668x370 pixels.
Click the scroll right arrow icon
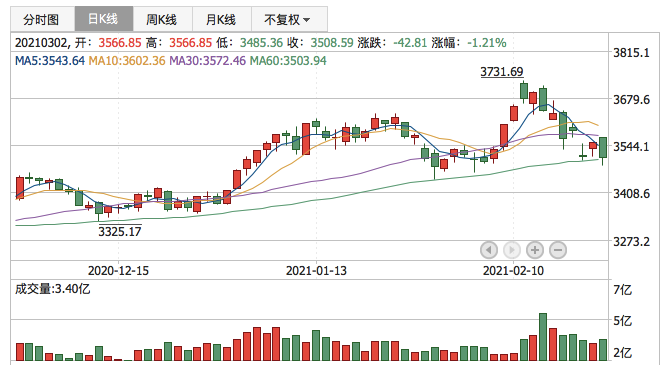click(512, 250)
